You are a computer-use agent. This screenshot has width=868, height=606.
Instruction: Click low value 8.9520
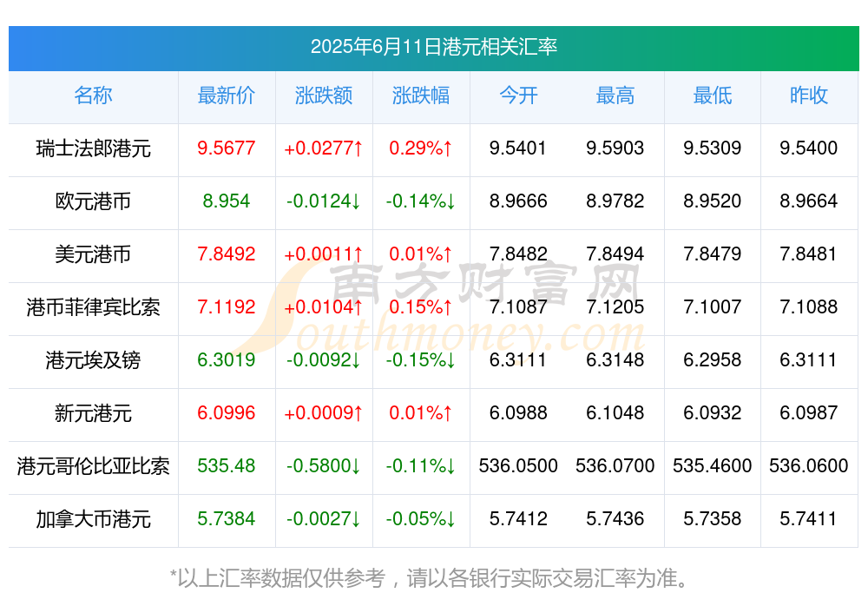point(713,201)
